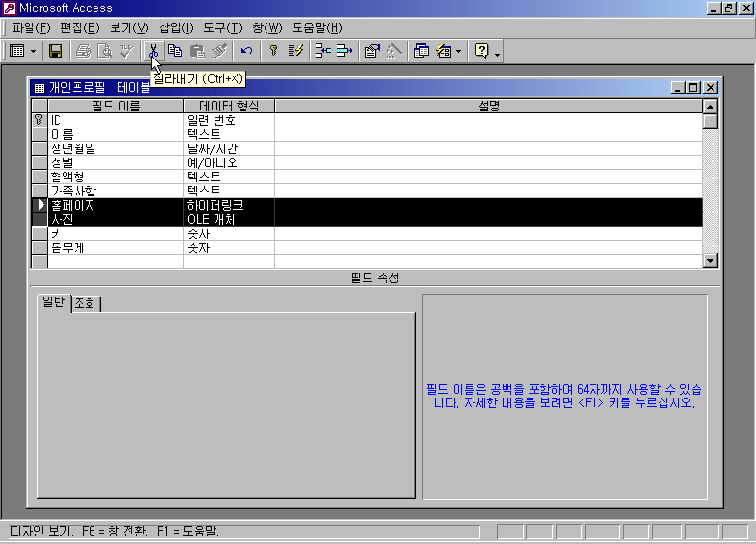Open the 보기(V) menu

(129, 28)
